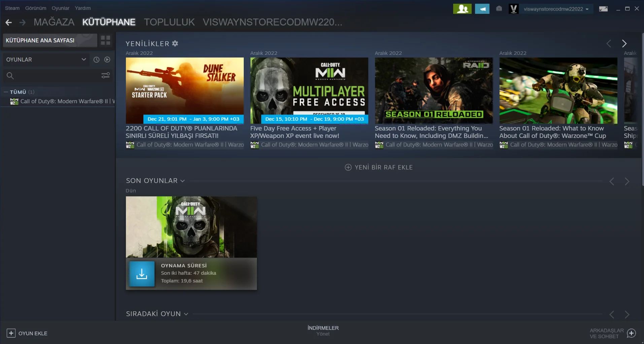Image resolution: width=644 pixels, height=344 pixels.
Task: Open 'Five Day Free Access' news headline
Action: [x=295, y=132]
